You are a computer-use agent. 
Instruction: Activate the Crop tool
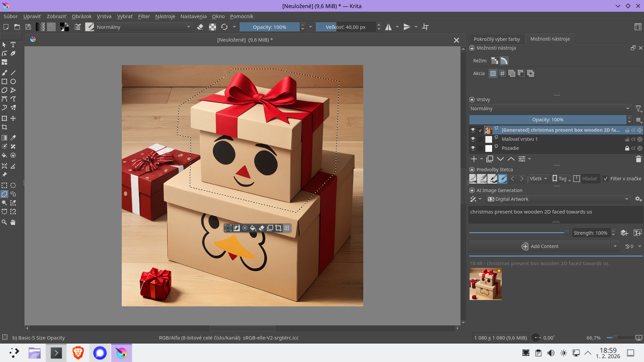(x=4, y=127)
